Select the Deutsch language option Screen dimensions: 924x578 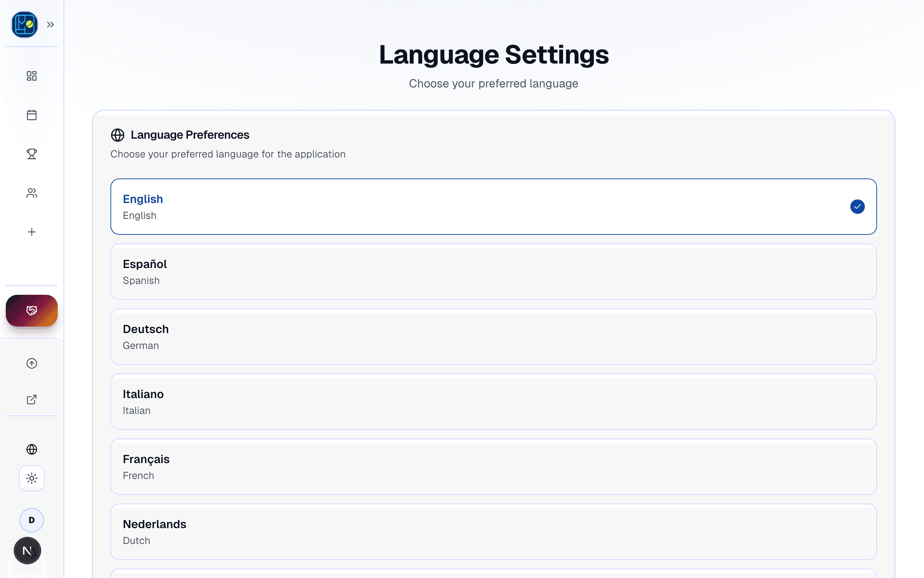(x=493, y=336)
